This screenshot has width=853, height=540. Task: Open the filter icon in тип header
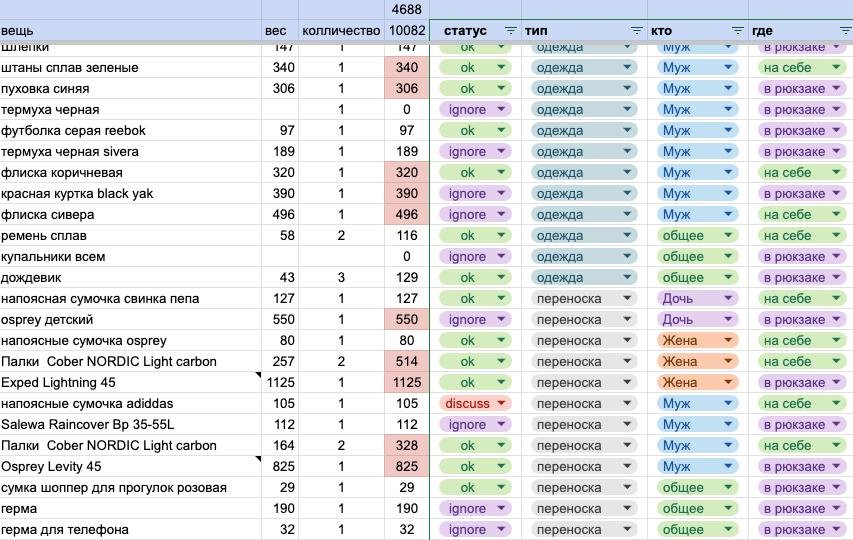[x=635, y=31]
